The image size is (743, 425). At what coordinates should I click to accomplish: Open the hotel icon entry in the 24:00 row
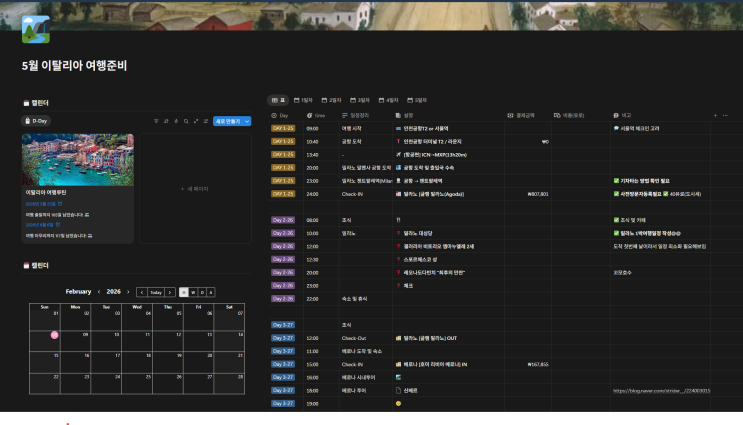[398, 194]
